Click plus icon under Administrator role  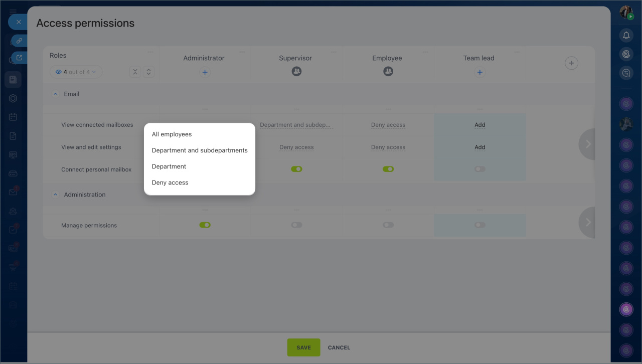coord(205,72)
